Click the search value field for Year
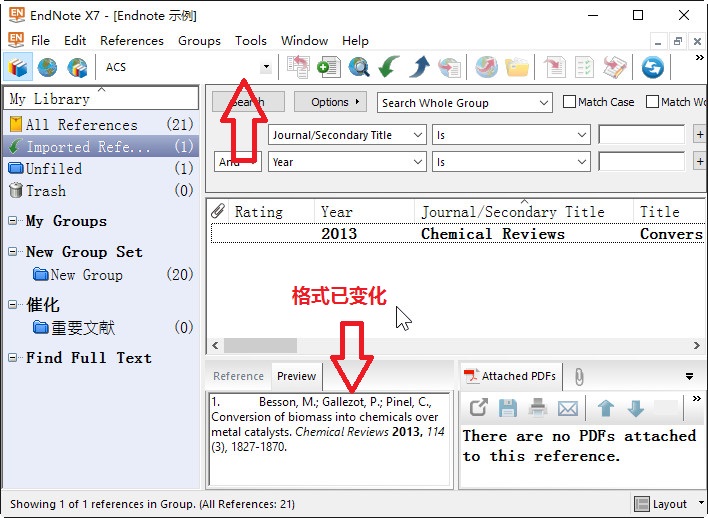The width and height of the screenshot is (708, 518). coord(641,162)
